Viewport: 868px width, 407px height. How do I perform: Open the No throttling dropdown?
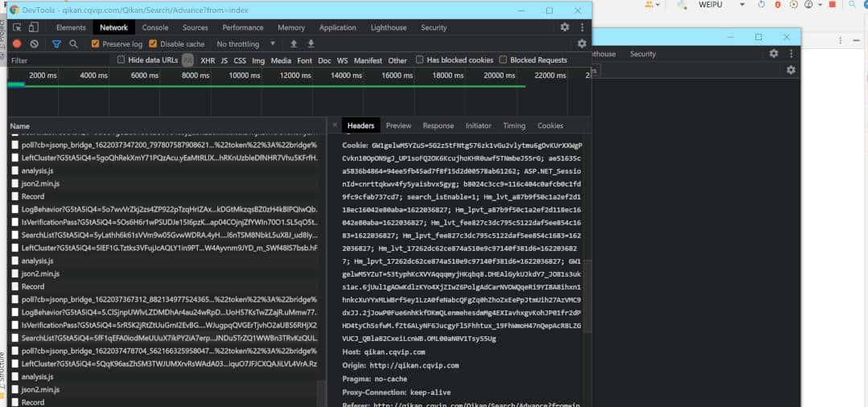coord(242,44)
